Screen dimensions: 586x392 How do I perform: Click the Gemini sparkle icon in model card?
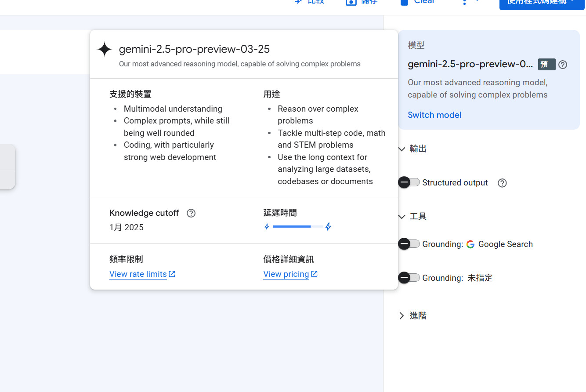105,50
